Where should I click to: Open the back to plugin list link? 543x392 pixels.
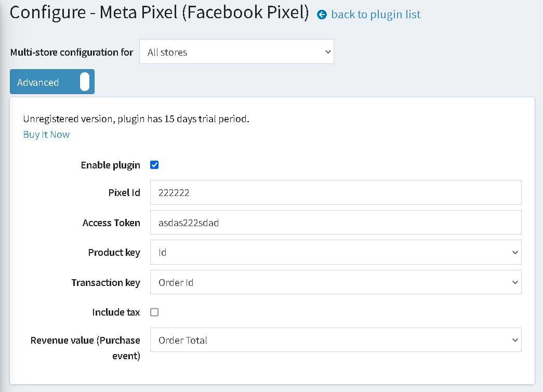pyautogui.click(x=376, y=14)
